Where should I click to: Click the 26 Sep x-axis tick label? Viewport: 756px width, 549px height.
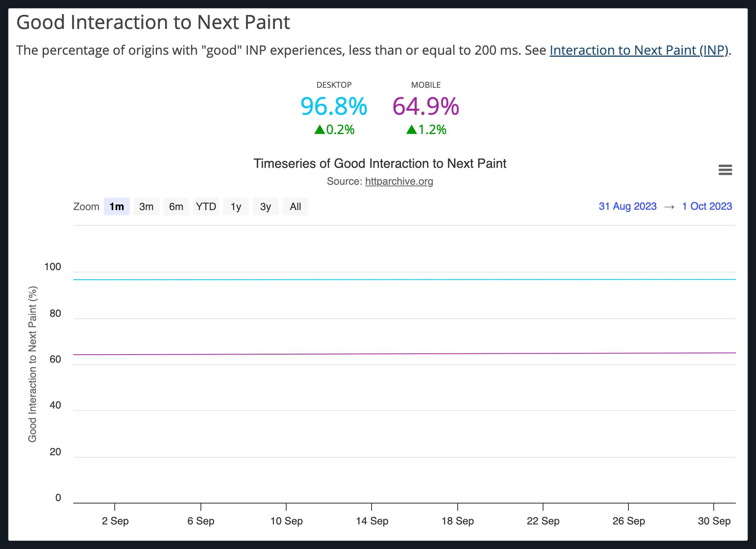[x=628, y=521]
